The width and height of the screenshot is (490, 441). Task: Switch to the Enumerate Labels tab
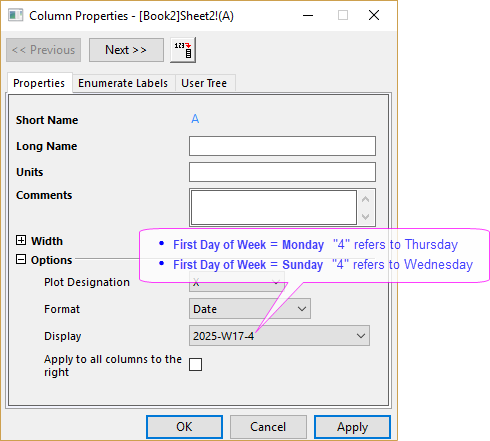(x=123, y=83)
